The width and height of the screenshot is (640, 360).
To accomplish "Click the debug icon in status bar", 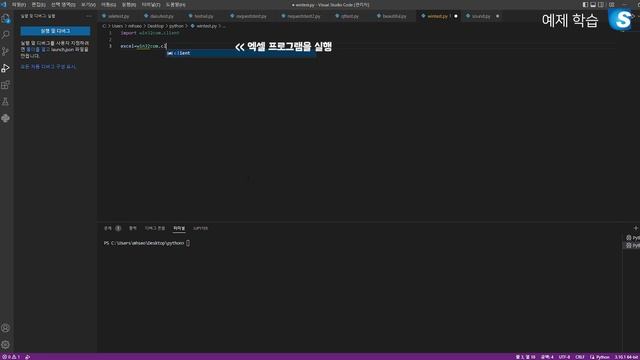I will (27, 357).
